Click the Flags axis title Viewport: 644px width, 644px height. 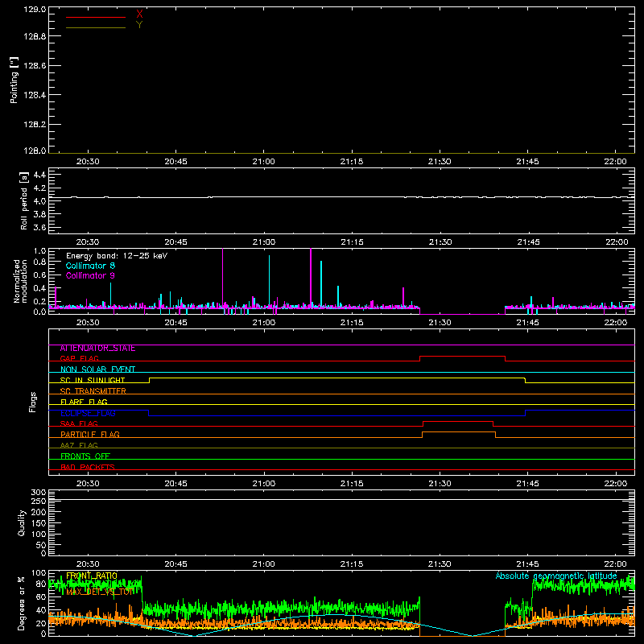pyautogui.click(x=32, y=402)
